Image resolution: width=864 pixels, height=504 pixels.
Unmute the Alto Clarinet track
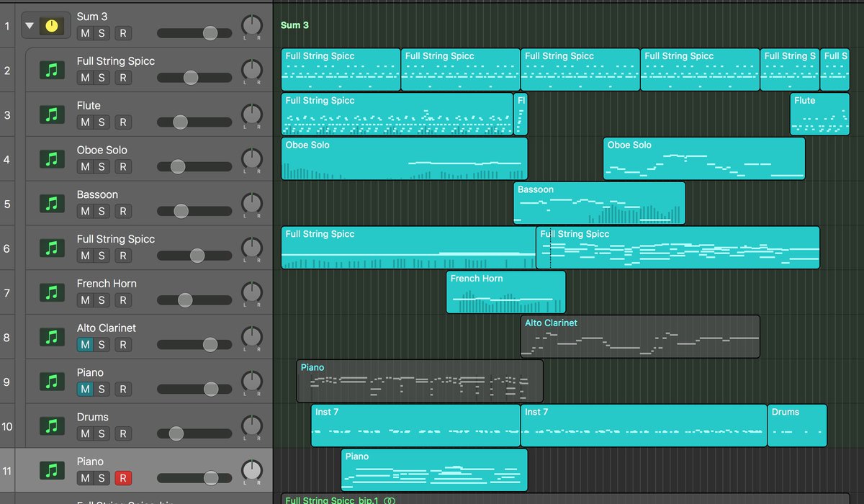click(85, 345)
